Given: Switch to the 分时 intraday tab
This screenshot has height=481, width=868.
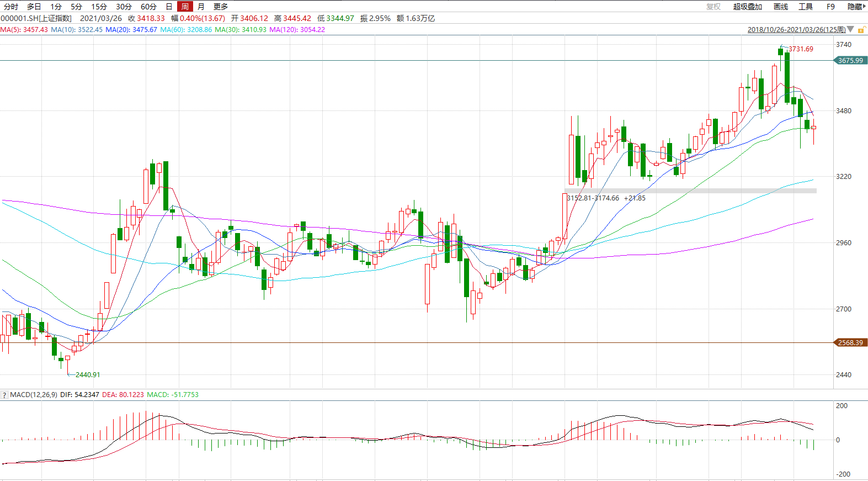Looking at the screenshot, I should pyautogui.click(x=11, y=7).
